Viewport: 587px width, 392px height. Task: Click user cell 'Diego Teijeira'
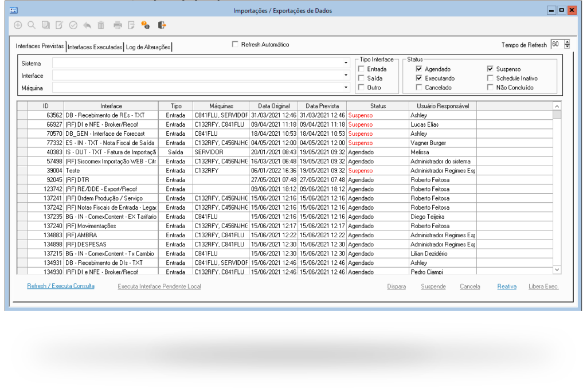coord(443,217)
